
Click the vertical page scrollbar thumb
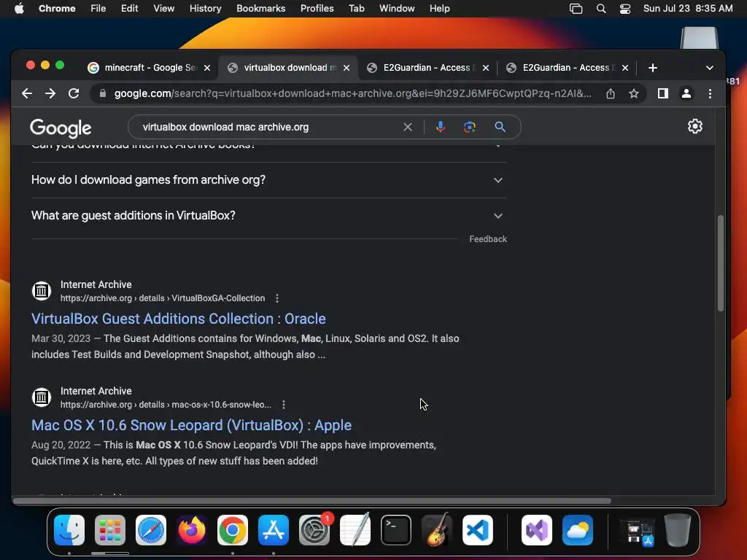tap(720, 263)
